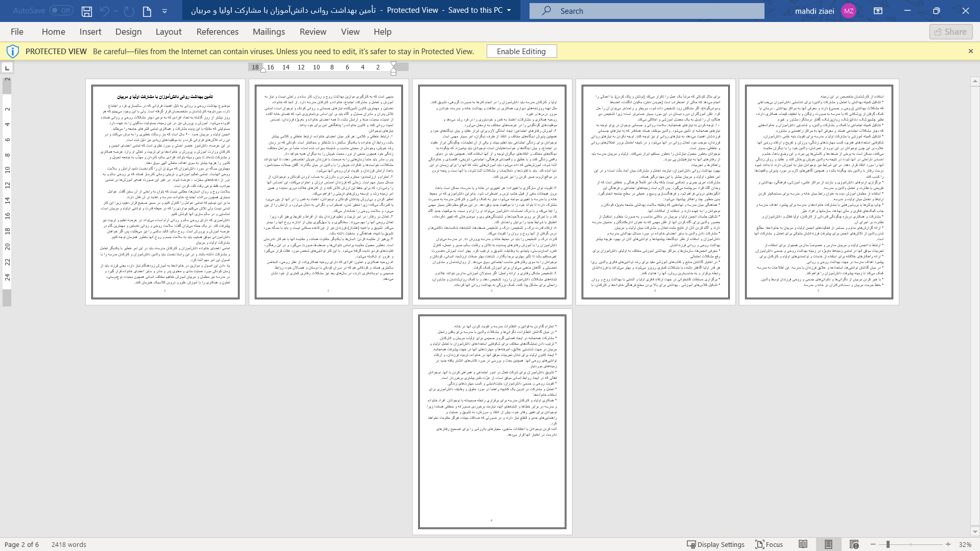This screenshot has height=551, width=980.
Task: Select page 1 thumbnail with bold title
Action: click(x=165, y=192)
